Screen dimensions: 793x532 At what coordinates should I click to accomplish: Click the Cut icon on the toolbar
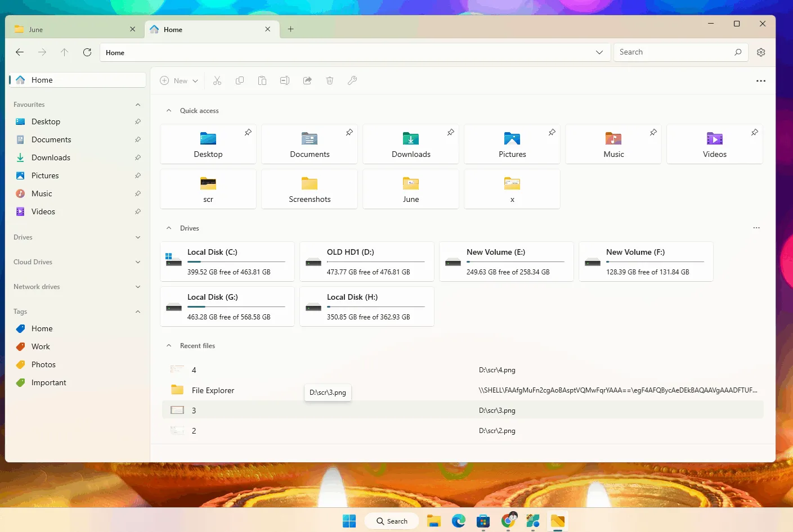click(x=217, y=80)
